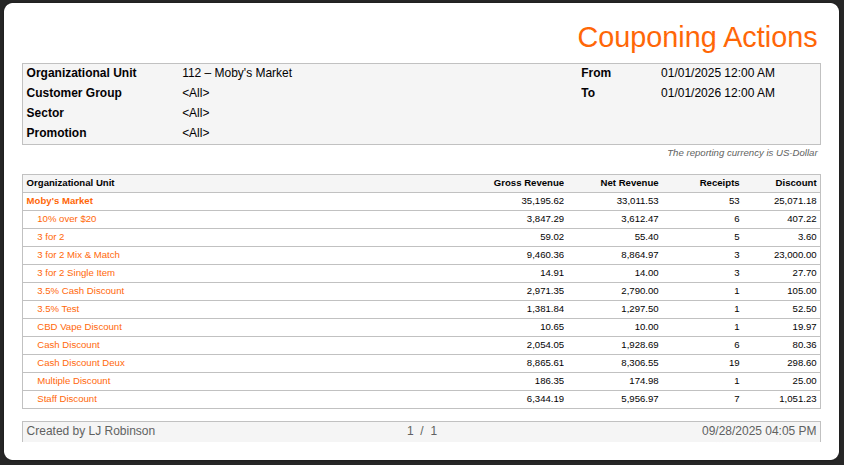This screenshot has height=465, width=844.
Task: Click the Gross Revenue column header
Action: tap(528, 183)
